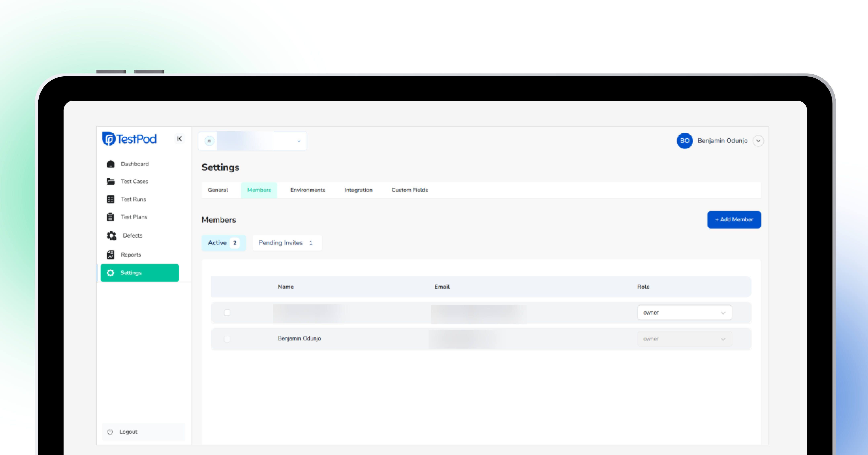Open Dashboard from the sidebar
868x455 pixels.
pos(135,164)
